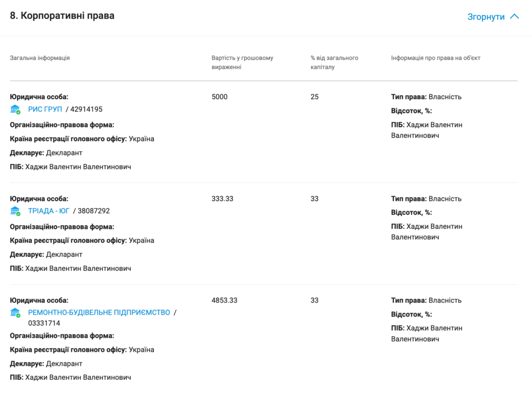Click the building icon beside РЕМОНТНО-БУДІВЕЛЬНЕ ПІДПРИЄМСТВО

tap(16, 312)
